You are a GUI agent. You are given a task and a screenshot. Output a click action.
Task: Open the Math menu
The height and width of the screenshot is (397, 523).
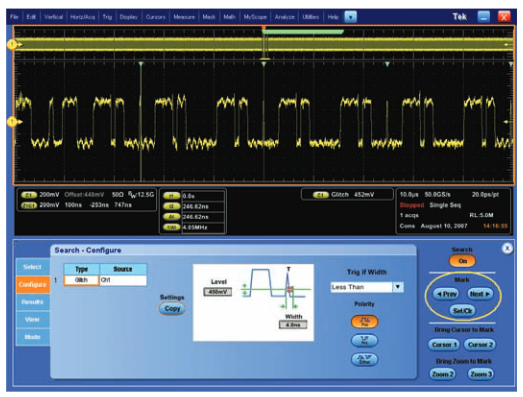[229, 17]
